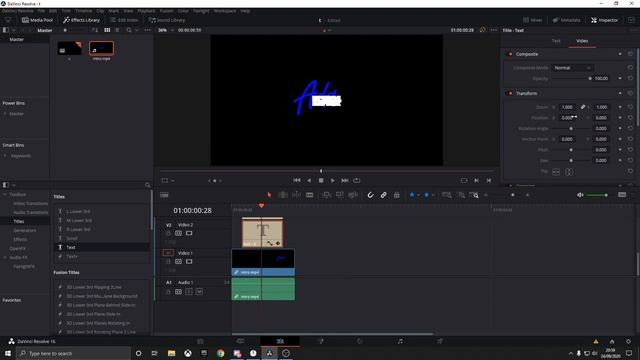Image resolution: width=640 pixels, height=360 pixels.
Task: Click detail zoom icon
Action: (x=461, y=195)
